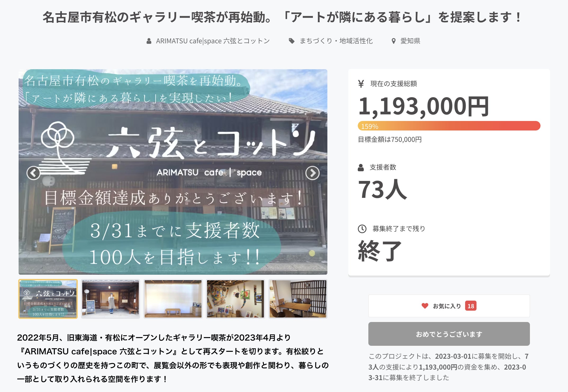The width and height of the screenshot is (568, 392).
Task: Select thumbnail of gallery with colorful artwork
Action: [235, 299]
